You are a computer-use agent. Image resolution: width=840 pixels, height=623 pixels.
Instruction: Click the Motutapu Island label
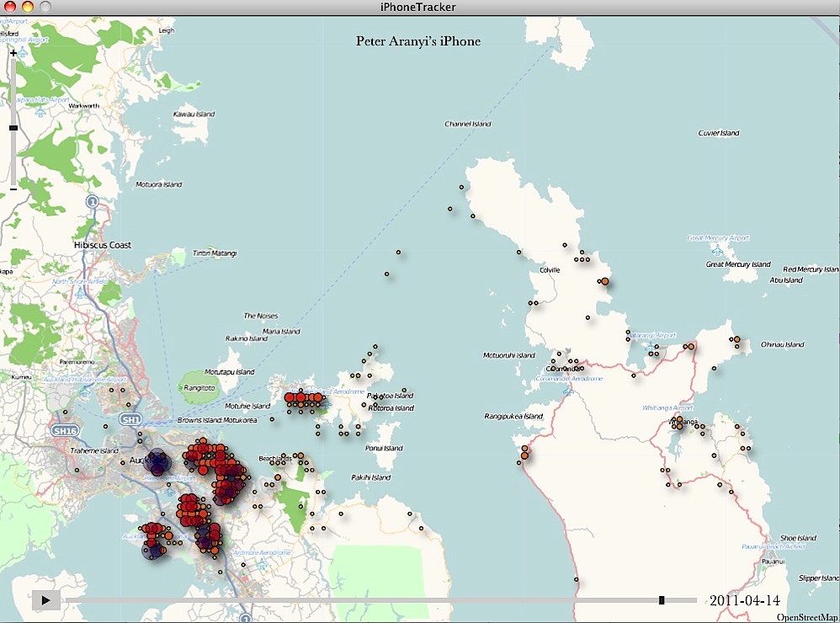[x=229, y=372]
